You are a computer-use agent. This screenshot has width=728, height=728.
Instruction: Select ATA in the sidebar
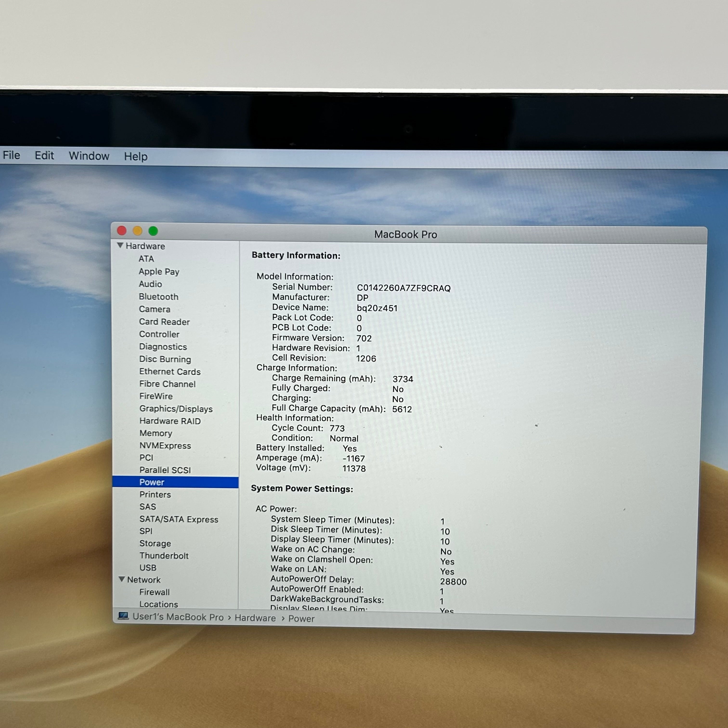tap(146, 259)
